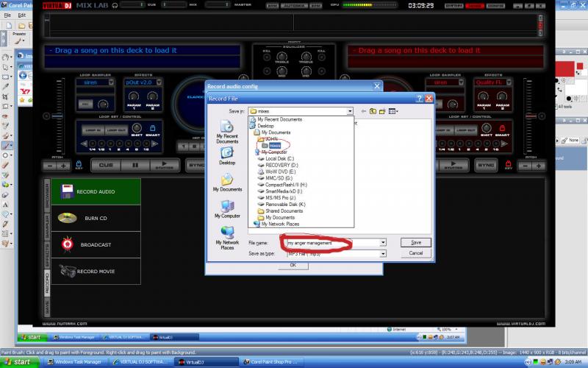Click the Open folder icon in Paint Shop Pro toolbar
The height and width of the screenshot is (368, 588).
[x=22, y=26]
